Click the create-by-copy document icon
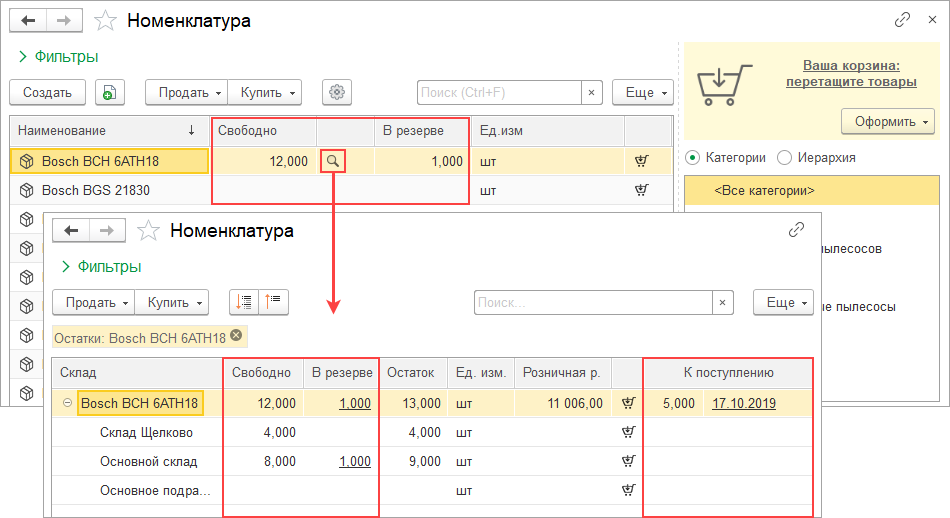Image resolution: width=950 pixels, height=518 pixels. point(110,93)
